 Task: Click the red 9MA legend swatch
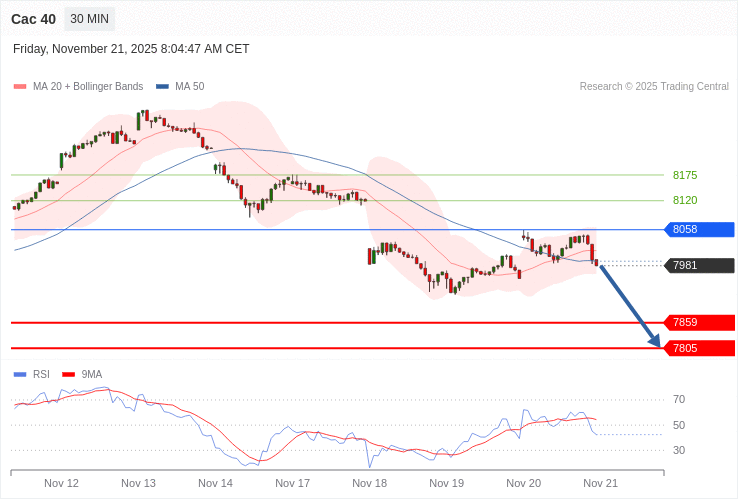pyautogui.click(x=69, y=375)
